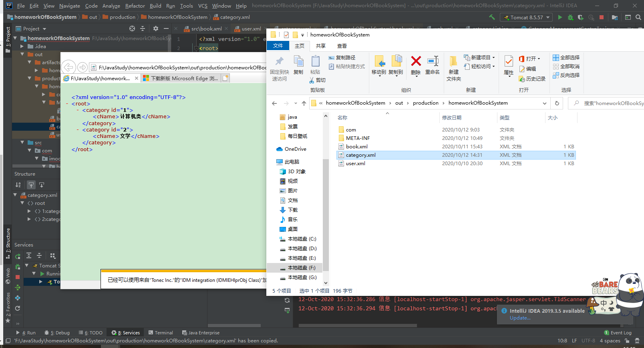Click 全部选择 (Select all) in ribbon
The width and height of the screenshot is (644, 348).
566,58
